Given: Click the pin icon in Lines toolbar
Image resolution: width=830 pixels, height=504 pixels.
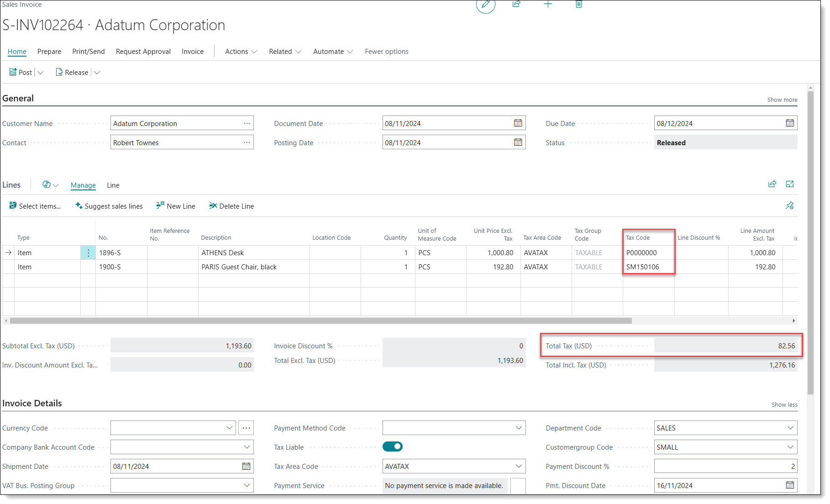Looking at the screenshot, I should [x=790, y=206].
